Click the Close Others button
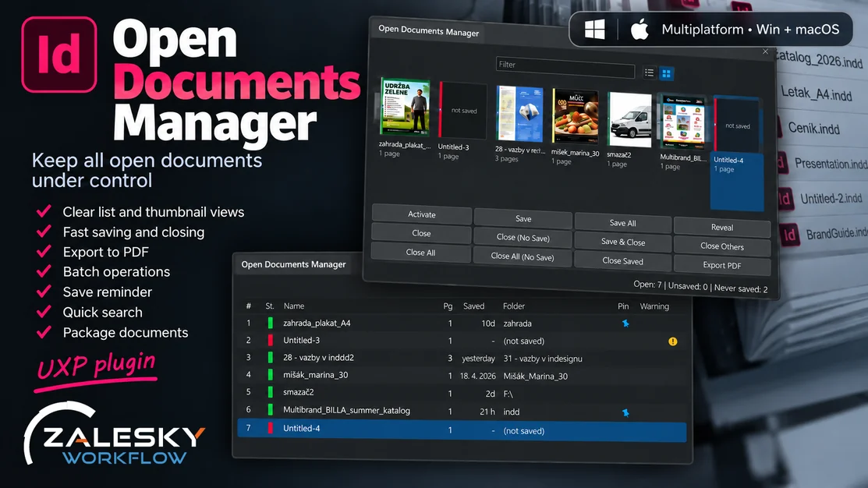868x488 pixels. [x=722, y=246]
